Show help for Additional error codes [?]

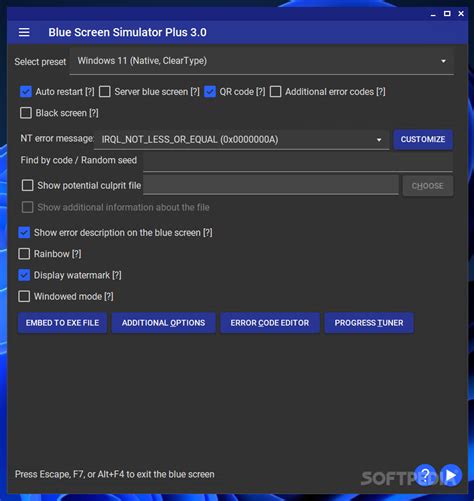(381, 92)
